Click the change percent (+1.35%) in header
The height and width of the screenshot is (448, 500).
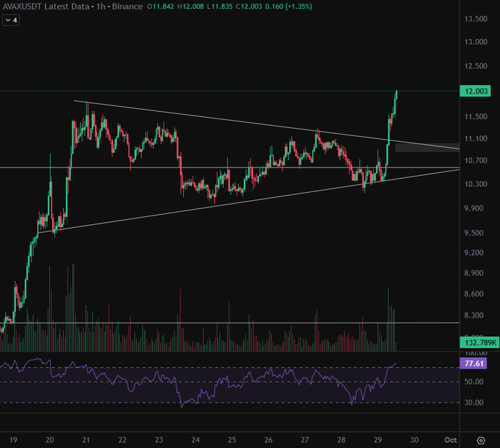[299, 7]
